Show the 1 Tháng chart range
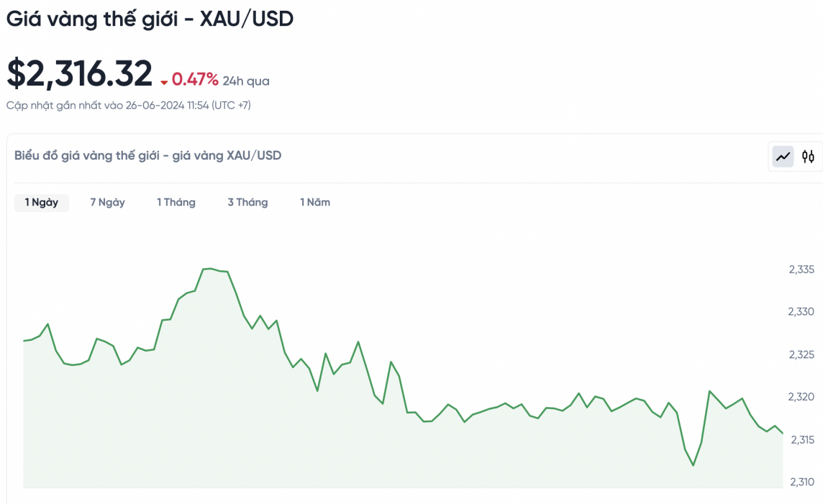This screenshot has width=823, height=504. (176, 202)
